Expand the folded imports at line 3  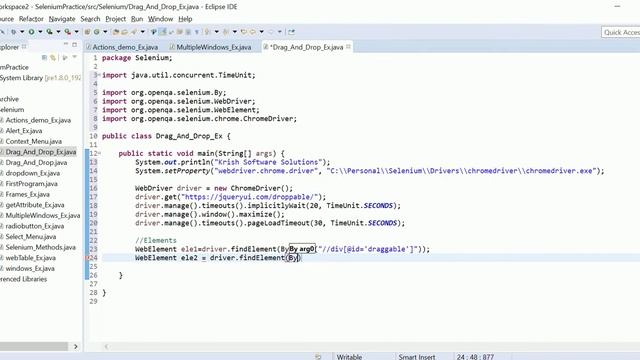[99, 75]
